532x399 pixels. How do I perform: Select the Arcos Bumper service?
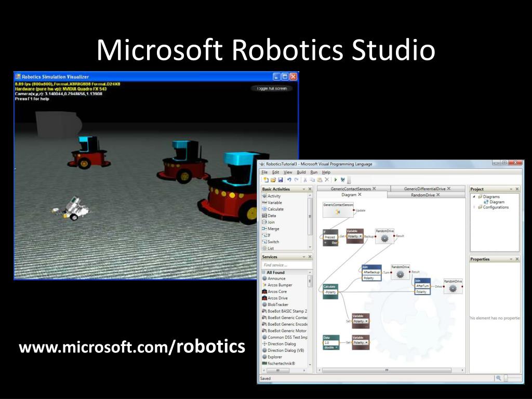[277, 285]
